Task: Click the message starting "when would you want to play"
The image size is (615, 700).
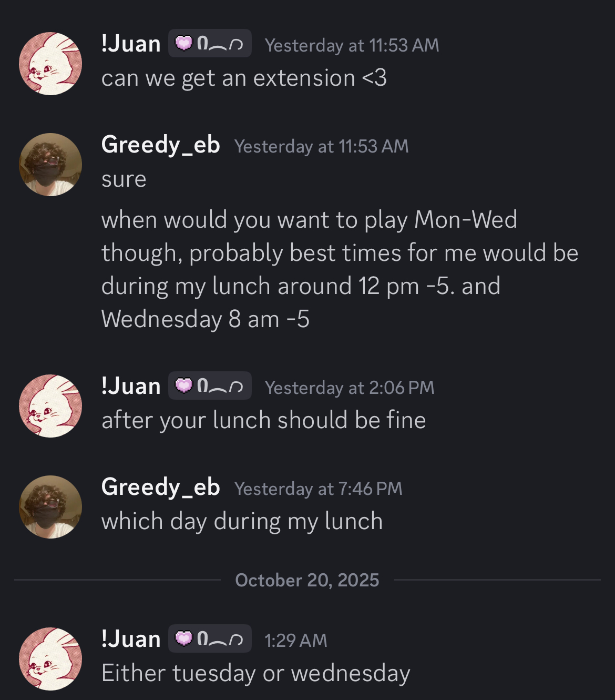Action: pyautogui.click(x=340, y=269)
